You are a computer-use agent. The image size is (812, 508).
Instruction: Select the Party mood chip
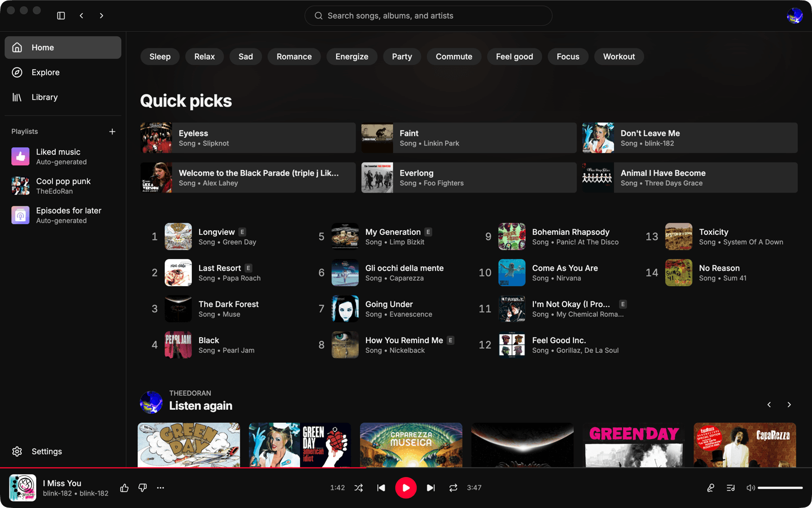click(x=402, y=56)
